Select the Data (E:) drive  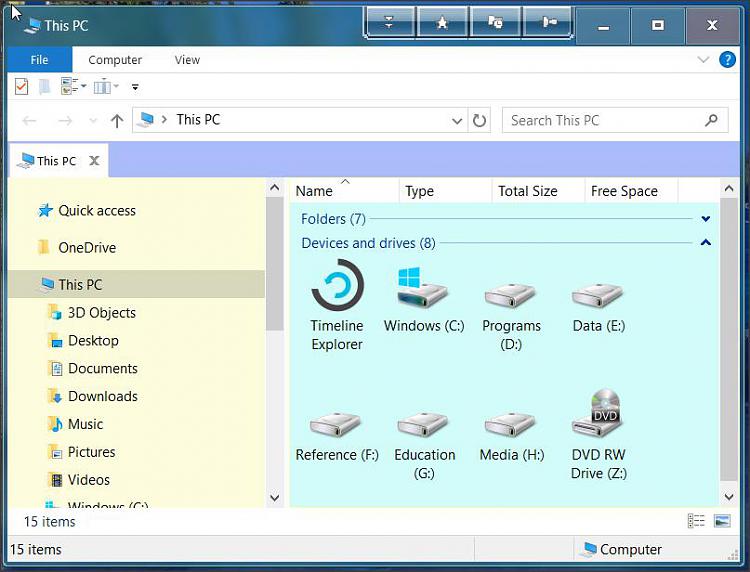(x=598, y=307)
